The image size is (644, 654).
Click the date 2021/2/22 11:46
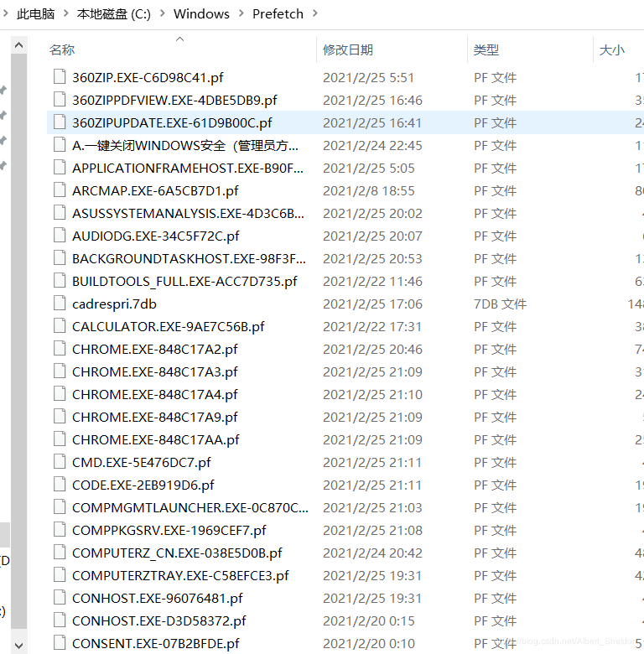pyautogui.click(x=372, y=282)
